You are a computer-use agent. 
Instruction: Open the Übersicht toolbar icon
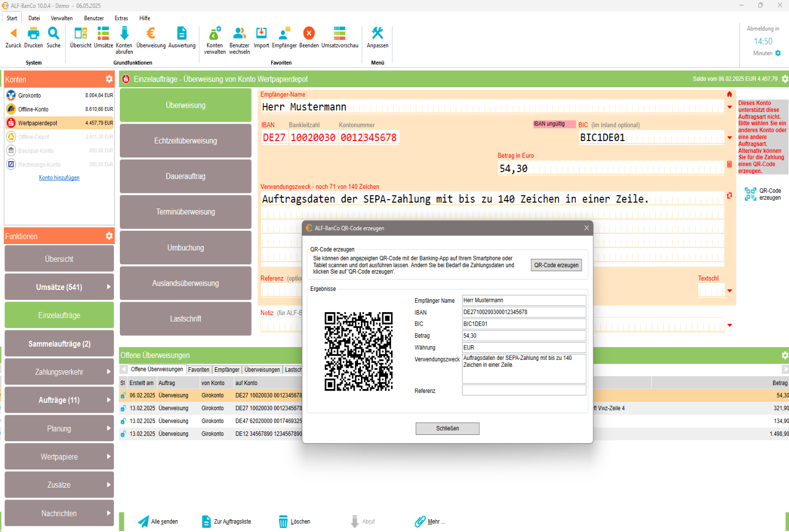(x=80, y=33)
